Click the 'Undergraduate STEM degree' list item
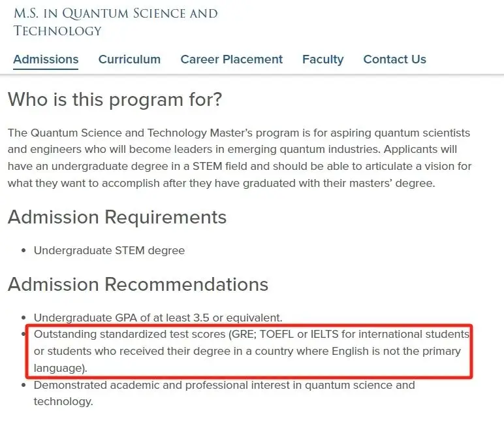This screenshot has height=428, width=504. 109,250
